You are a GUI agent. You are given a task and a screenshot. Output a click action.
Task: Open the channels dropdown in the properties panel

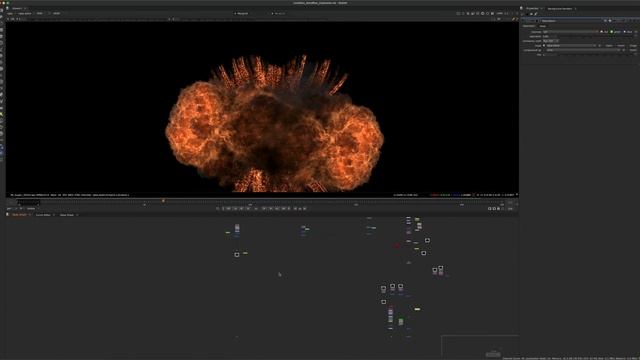pyautogui.click(x=570, y=31)
